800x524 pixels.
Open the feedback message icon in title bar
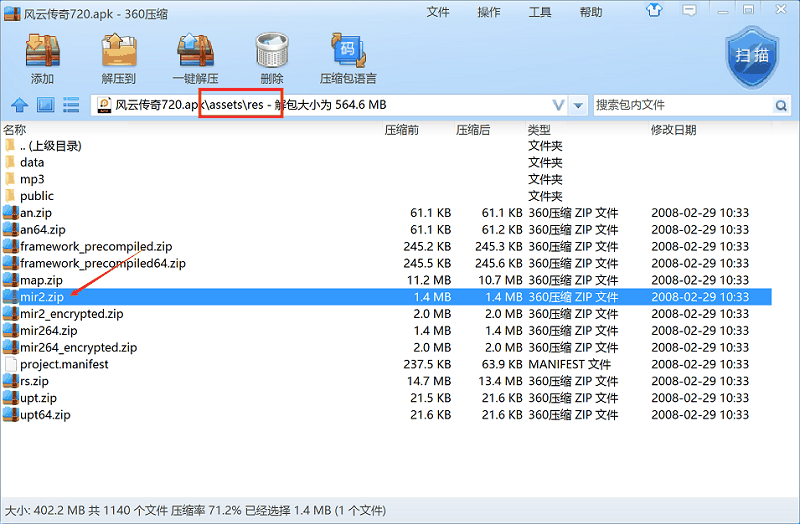point(689,10)
